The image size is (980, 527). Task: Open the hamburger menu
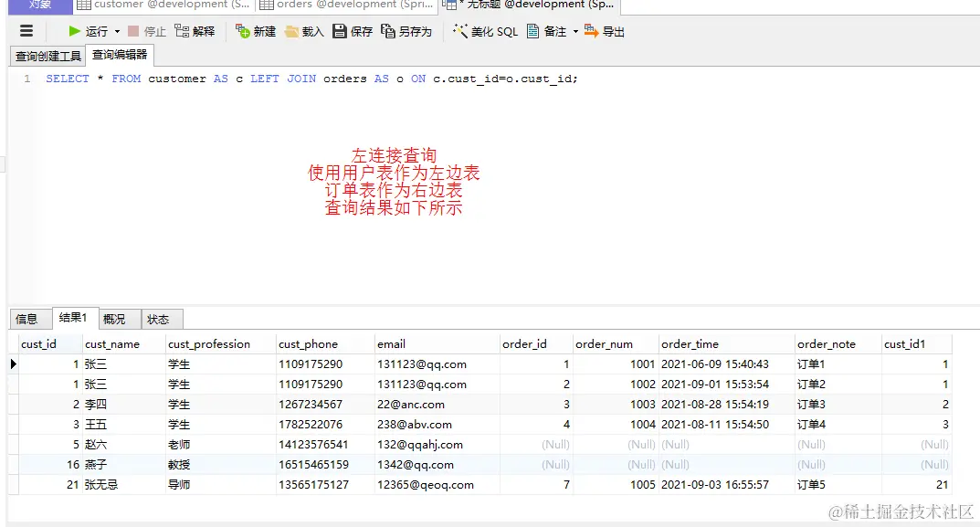26,30
